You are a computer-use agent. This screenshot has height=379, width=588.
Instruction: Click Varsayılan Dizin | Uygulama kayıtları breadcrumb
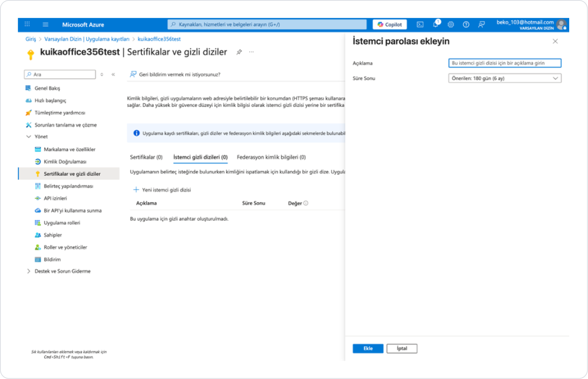[87, 39]
